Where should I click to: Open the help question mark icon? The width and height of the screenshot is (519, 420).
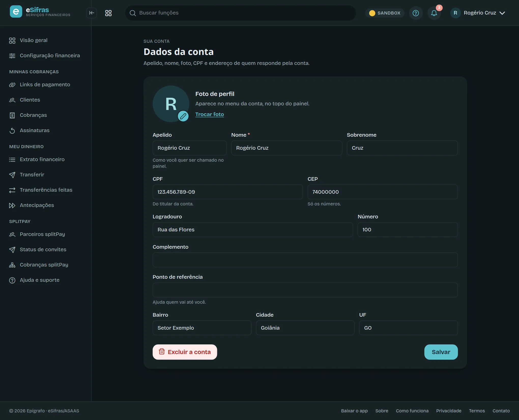click(x=416, y=13)
